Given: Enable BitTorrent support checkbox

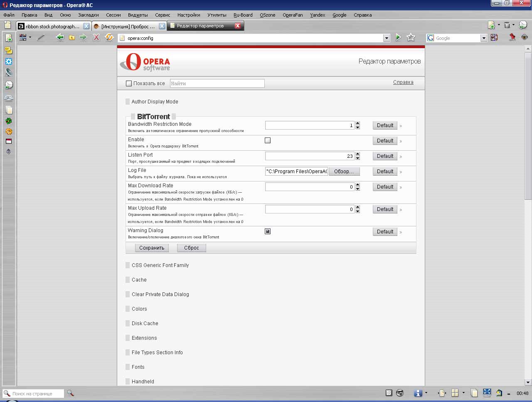Looking at the screenshot, I should [268, 140].
